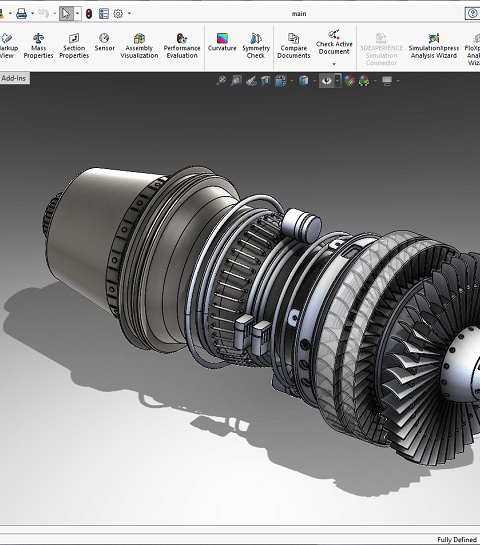Open the Mass Properties tool

click(38, 46)
